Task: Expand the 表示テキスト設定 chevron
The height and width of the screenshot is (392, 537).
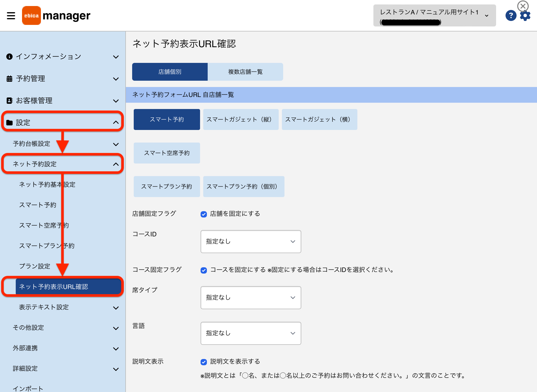Action: click(x=116, y=308)
